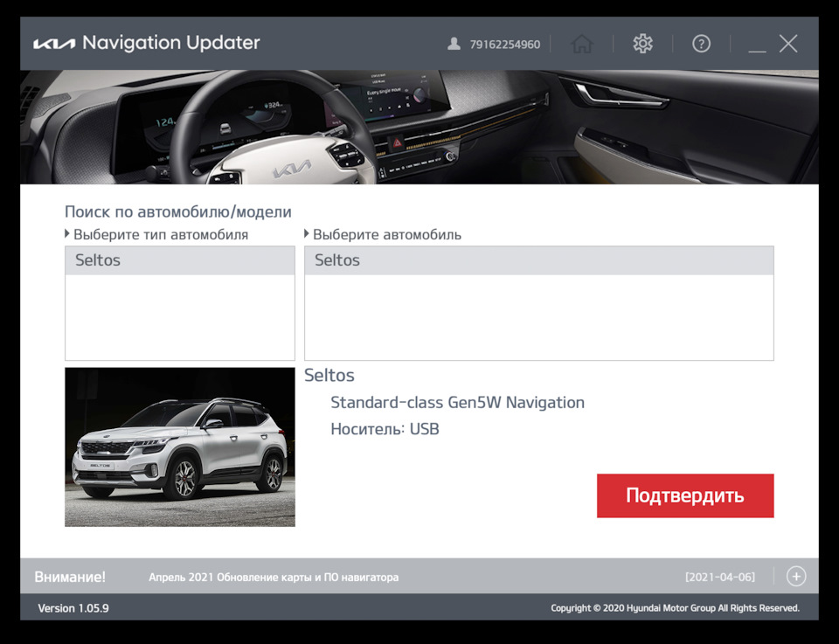
Task: Click 'Standard-class Gen5W Navigation' text
Action: [457, 402]
